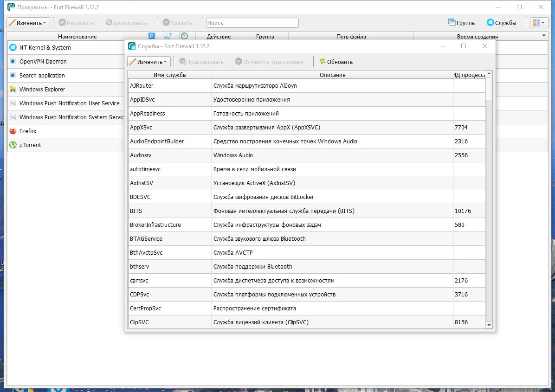Open Изменить dropdown in Службы window
This screenshot has height=392, width=555.
pyautogui.click(x=149, y=62)
